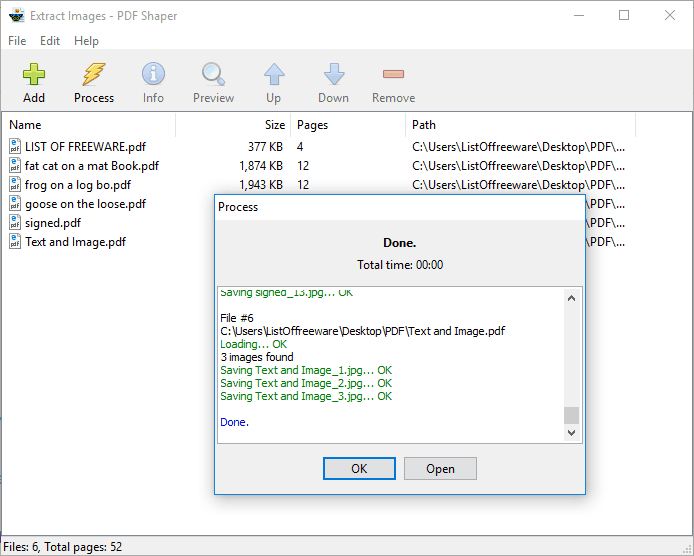The image size is (694, 556).
Task: Click the PDF Shaper title bar app icon
Action: (16, 15)
